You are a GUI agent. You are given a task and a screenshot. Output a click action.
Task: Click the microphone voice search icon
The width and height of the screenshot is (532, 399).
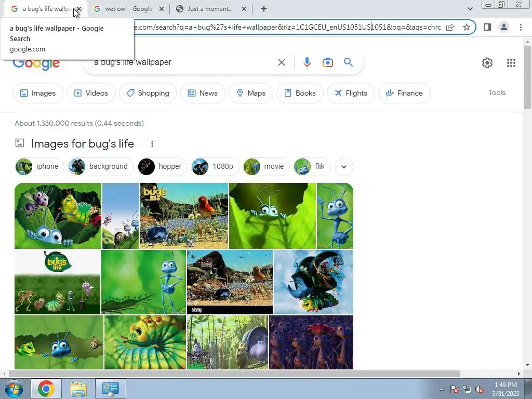(x=307, y=62)
